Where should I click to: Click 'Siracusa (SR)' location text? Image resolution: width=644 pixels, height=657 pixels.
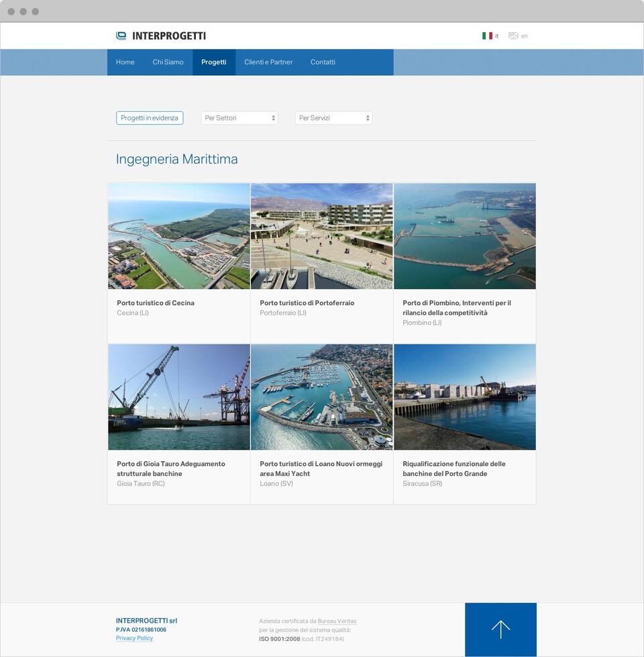(x=423, y=483)
